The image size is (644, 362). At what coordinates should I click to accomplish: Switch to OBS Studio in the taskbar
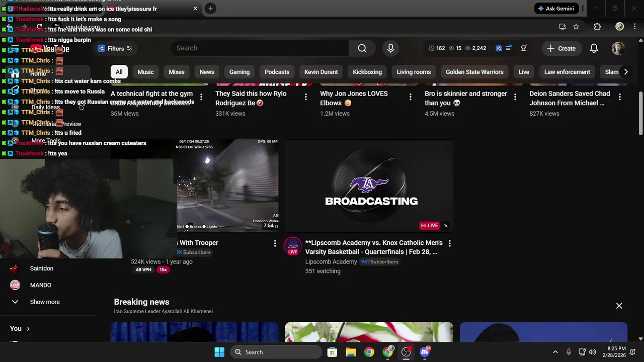(x=406, y=352)
